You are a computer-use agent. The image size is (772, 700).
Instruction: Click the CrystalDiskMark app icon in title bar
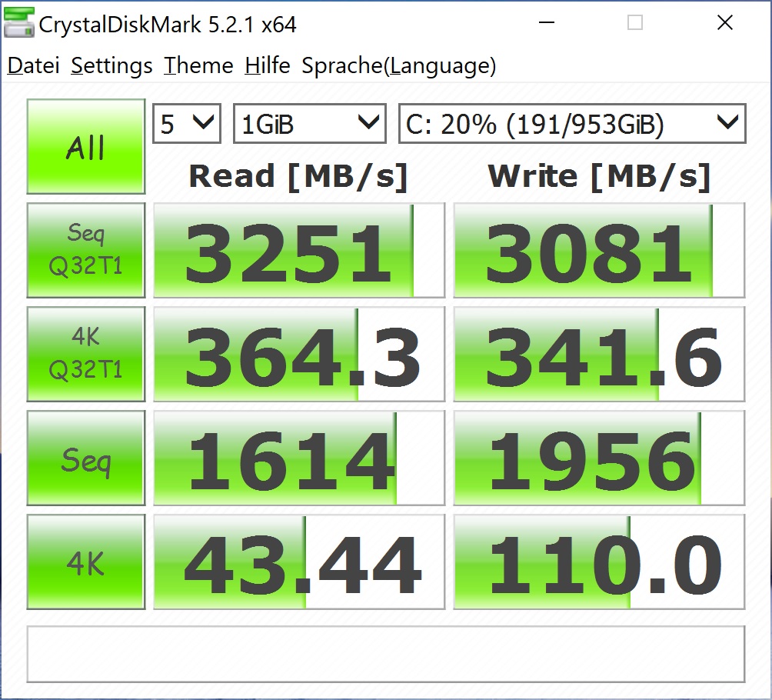point(19,22)
